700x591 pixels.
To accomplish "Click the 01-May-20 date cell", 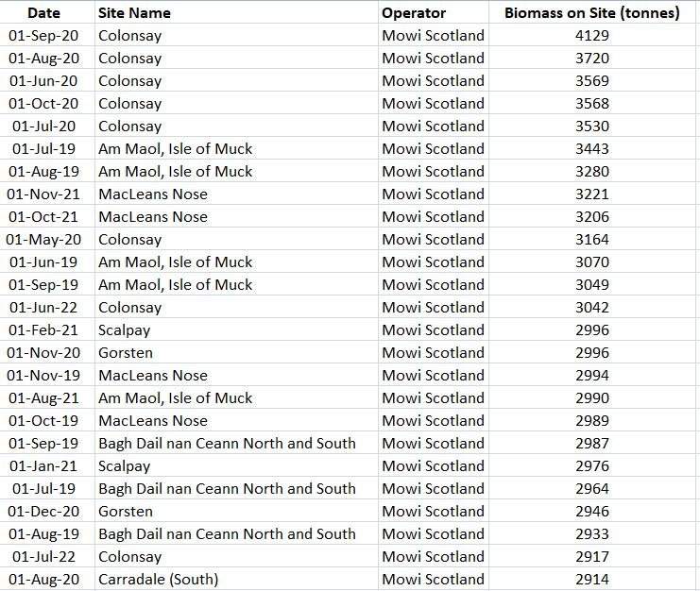I will (x=43, y=240).
